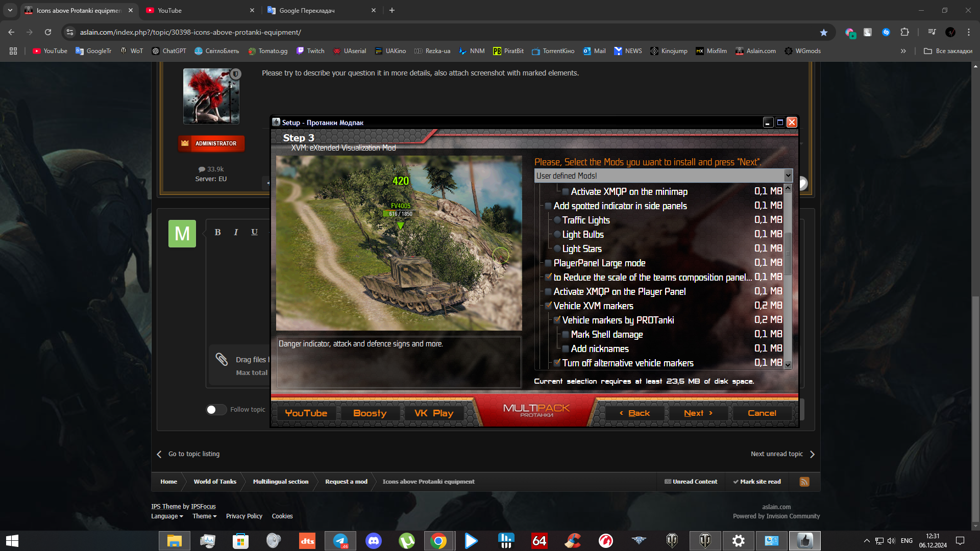Click the paperclip attach files icon
980x551 pixels.
coord(222,359)
